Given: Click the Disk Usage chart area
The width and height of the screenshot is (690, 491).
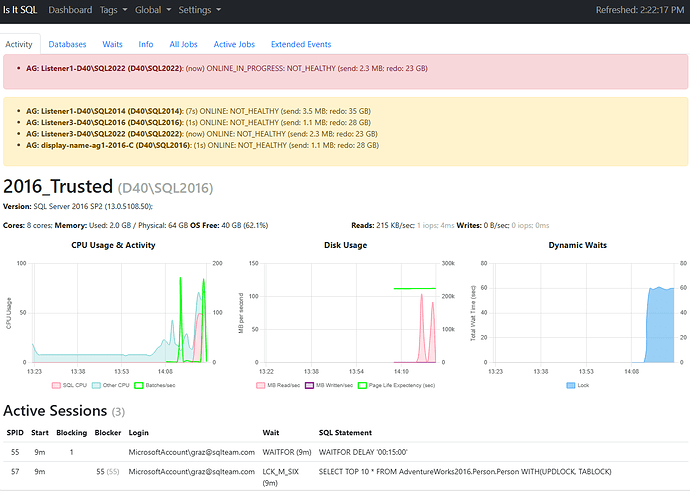Looking at the screenshot, I should 351,313.
